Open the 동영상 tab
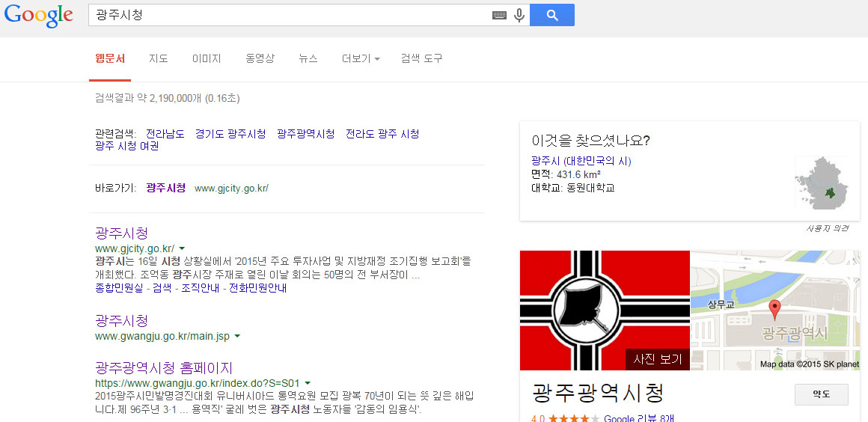This screenshot has width=868, height=422. coord(260,58)
